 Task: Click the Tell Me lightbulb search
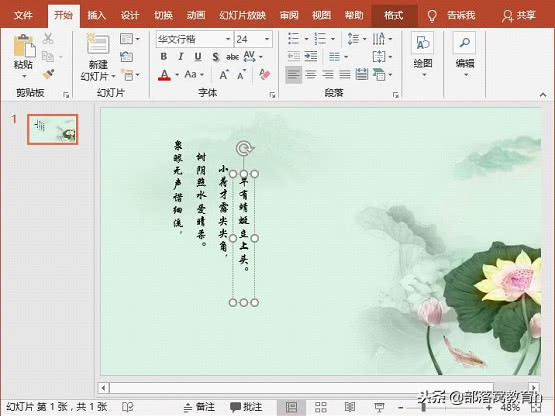click(x=432, y=15)
